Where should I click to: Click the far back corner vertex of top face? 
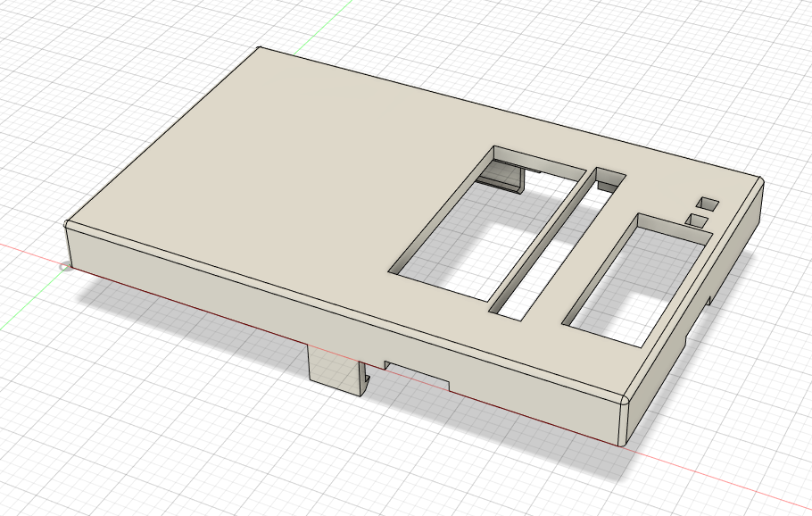point(259,47)
